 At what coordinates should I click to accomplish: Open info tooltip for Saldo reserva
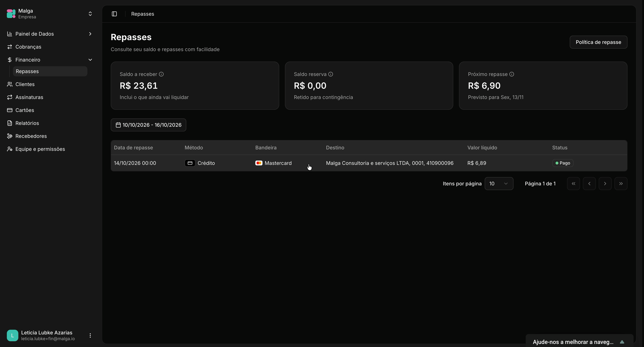(330, 74)
